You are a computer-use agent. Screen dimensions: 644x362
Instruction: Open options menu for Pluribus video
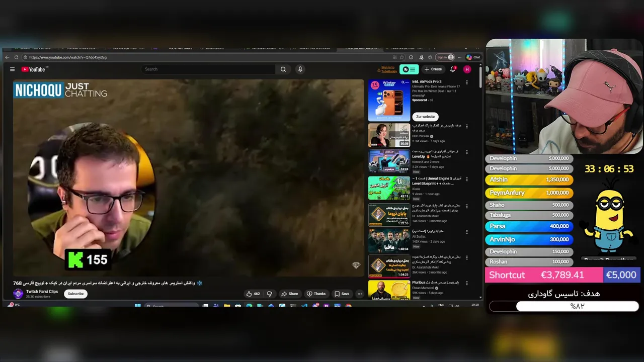point(467,283)
